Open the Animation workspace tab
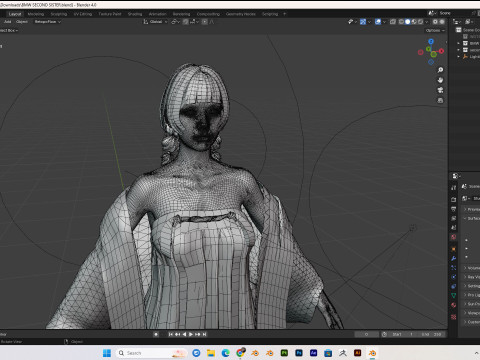This screenshot has height=360, width=480. [158, 14]
